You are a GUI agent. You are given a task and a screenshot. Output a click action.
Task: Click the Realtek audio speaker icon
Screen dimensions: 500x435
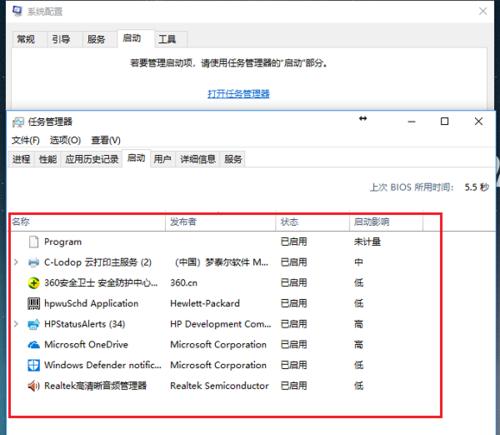34,386
